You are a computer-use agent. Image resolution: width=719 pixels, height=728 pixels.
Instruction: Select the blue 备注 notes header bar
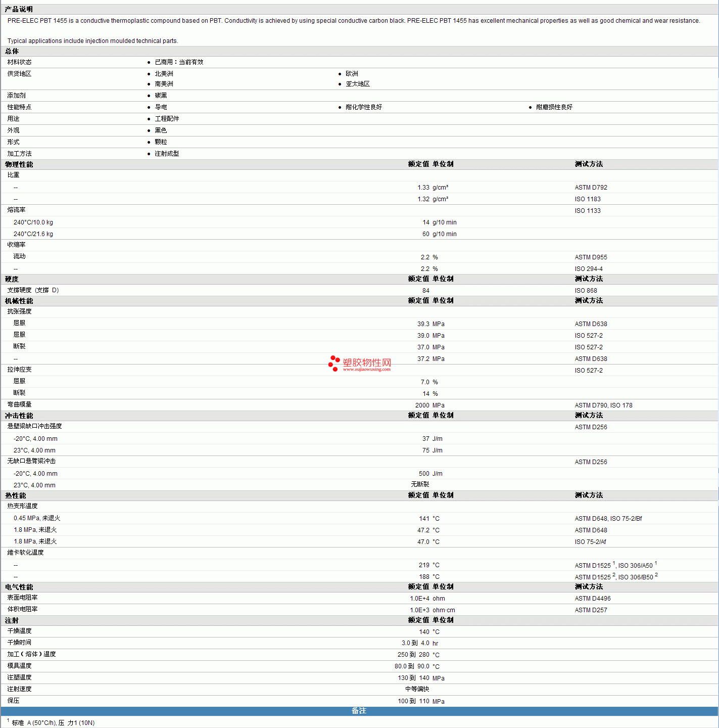(x=359, y=711)
